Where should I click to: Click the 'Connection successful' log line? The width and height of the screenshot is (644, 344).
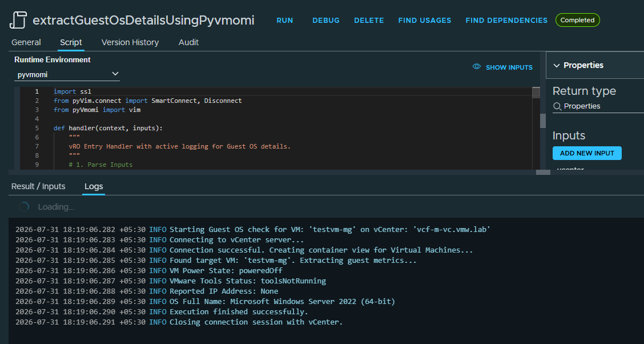[244, 250]
